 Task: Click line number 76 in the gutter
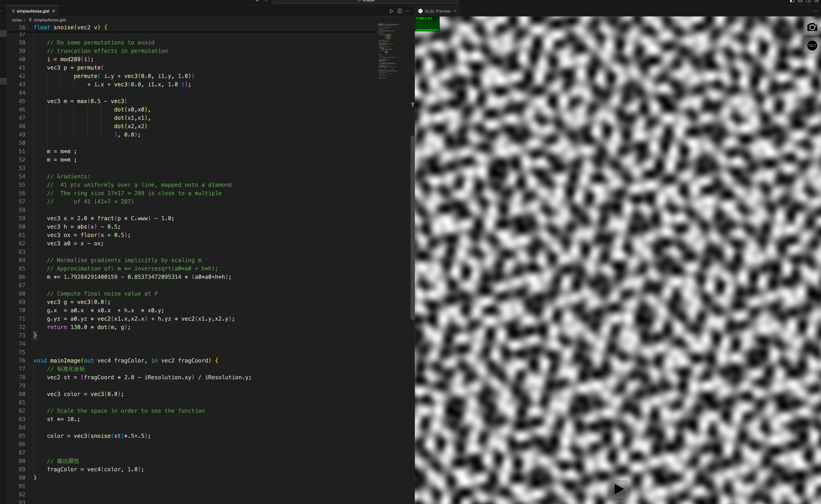tap(22, 360)
